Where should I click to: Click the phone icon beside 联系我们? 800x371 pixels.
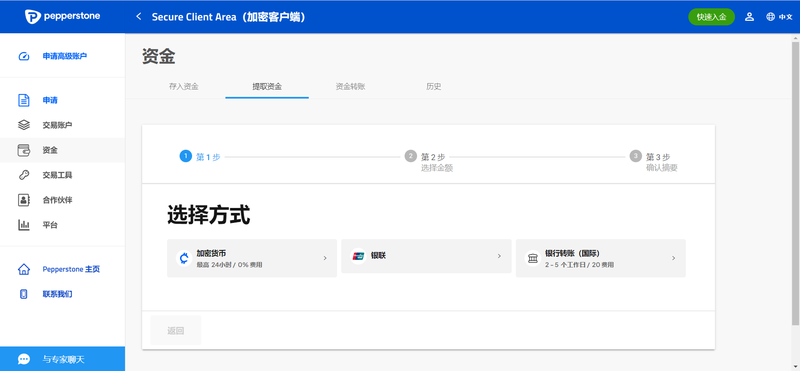click(x=23, y=294)
